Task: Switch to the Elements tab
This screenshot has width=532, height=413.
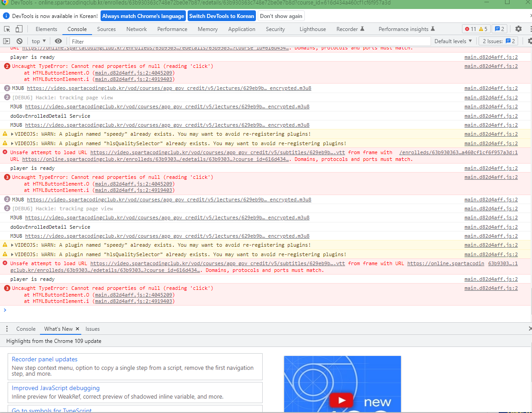Action: click(46, 29)
